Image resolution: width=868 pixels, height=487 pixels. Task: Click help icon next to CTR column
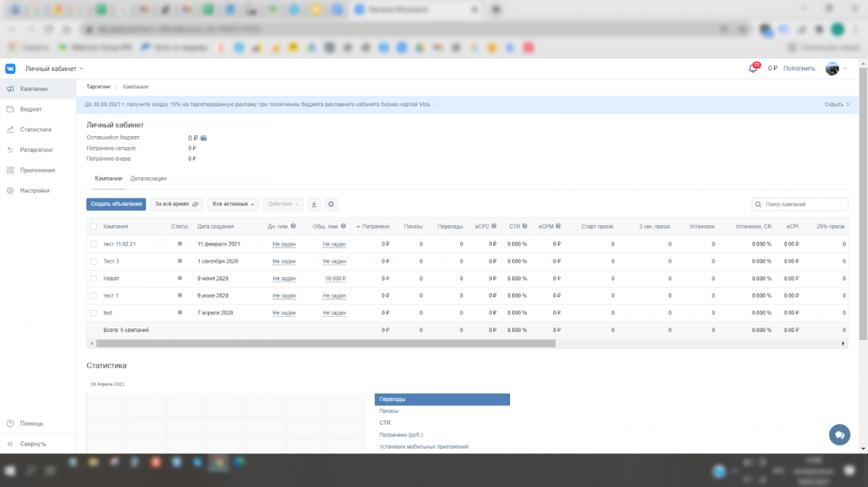525,226
